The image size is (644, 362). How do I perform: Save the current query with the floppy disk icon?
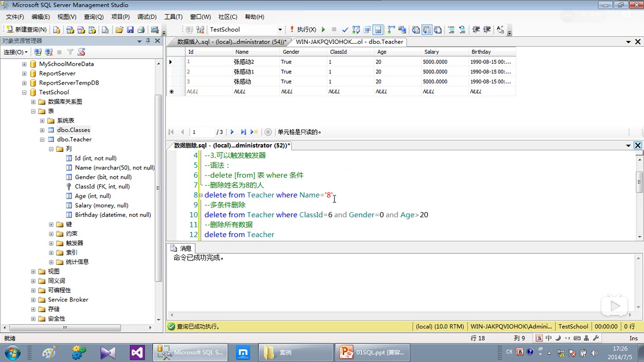pyautogui.click(x=130, y=29)
